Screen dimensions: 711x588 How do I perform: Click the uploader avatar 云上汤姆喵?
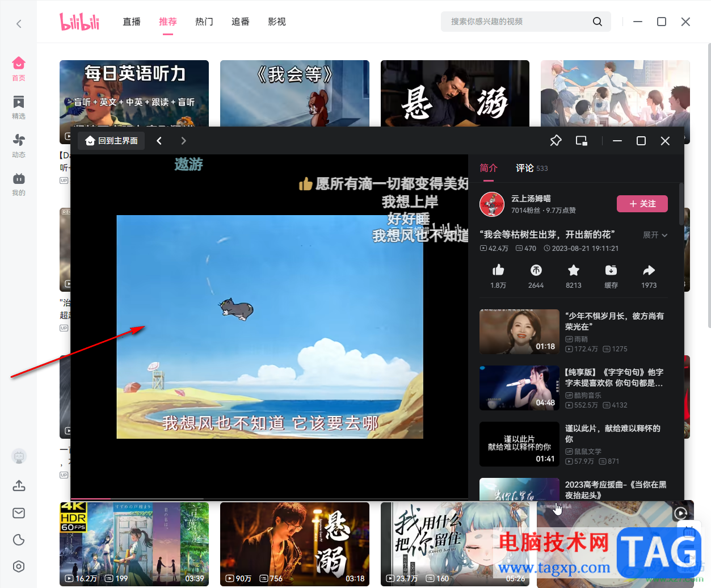tap(492, 204)
